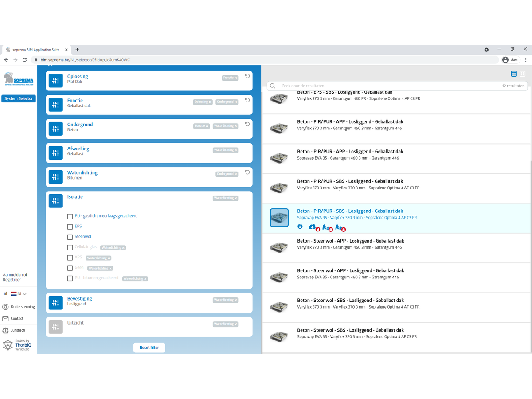This screenshot has width=532, height=399.
Task: Enable PU - gasdicht meerlaags gecacheerd option
Action: point(70,216)
